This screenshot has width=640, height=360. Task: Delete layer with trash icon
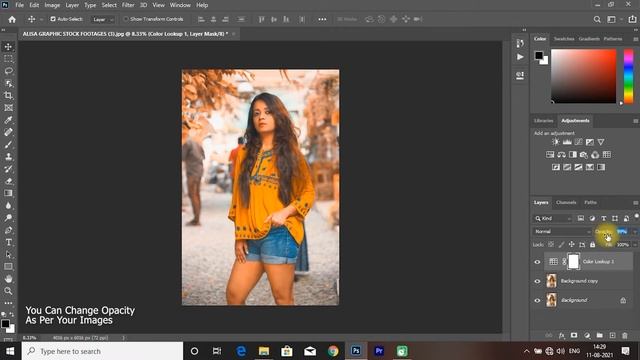(625, 336)
